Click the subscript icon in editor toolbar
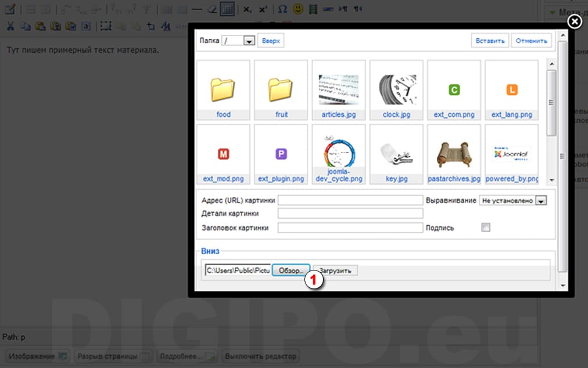The height and width of the screenshot is (368, 588). coord(247,9)
